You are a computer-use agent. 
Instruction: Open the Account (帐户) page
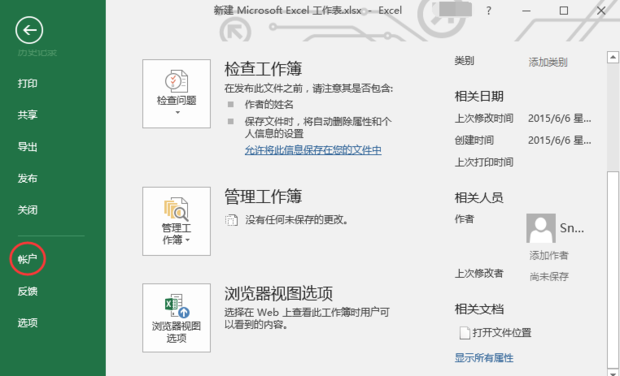tap(28, 259)
